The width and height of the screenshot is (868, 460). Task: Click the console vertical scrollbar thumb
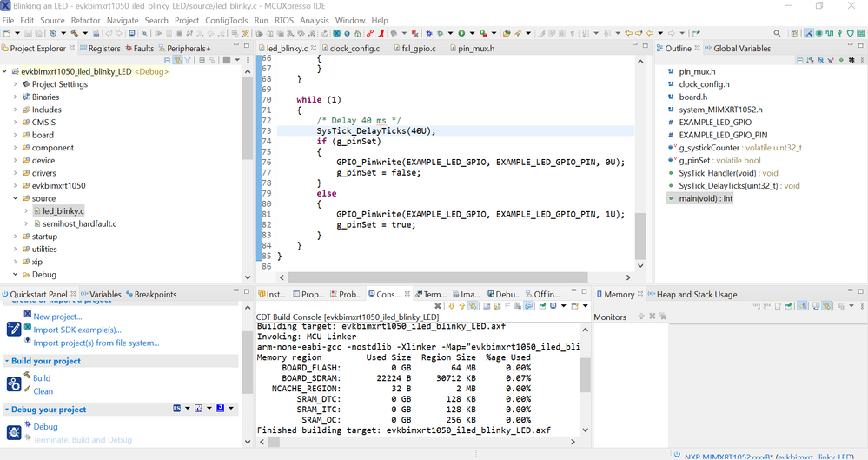tap(585, 375)
